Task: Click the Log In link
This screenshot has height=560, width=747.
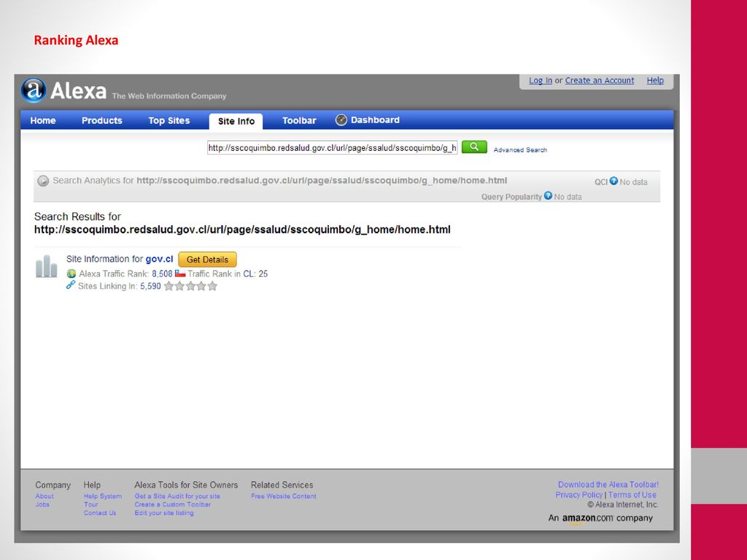Action: (x=541, y=80)
